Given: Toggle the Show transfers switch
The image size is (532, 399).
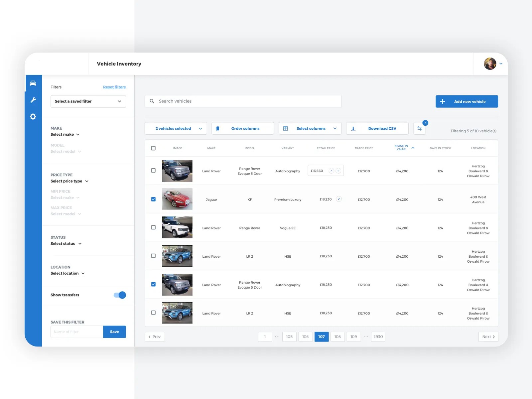Looking at the screenshot, I should (120, 295).
